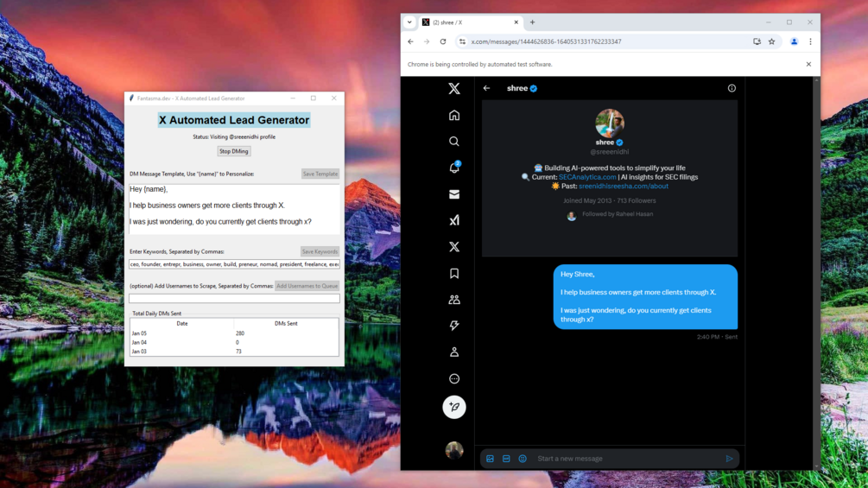Viewport: 868px width, 488px height.
Task: Bookmark this page with star icon
Action: tap(771, 41)
